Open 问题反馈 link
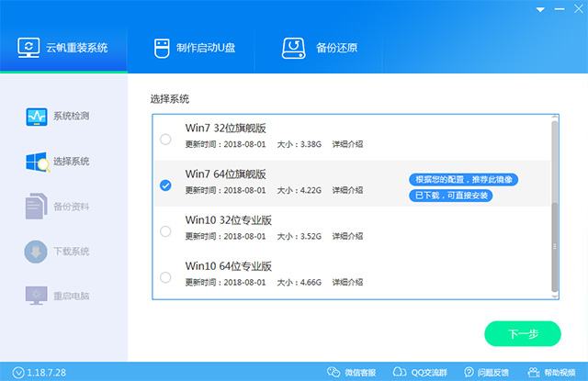Screen dimensions: 588x381 [x=493, y=373]
